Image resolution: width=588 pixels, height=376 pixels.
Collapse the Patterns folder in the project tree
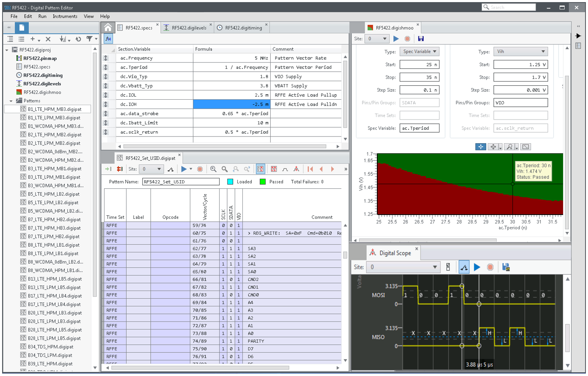(x=11, y=101)
